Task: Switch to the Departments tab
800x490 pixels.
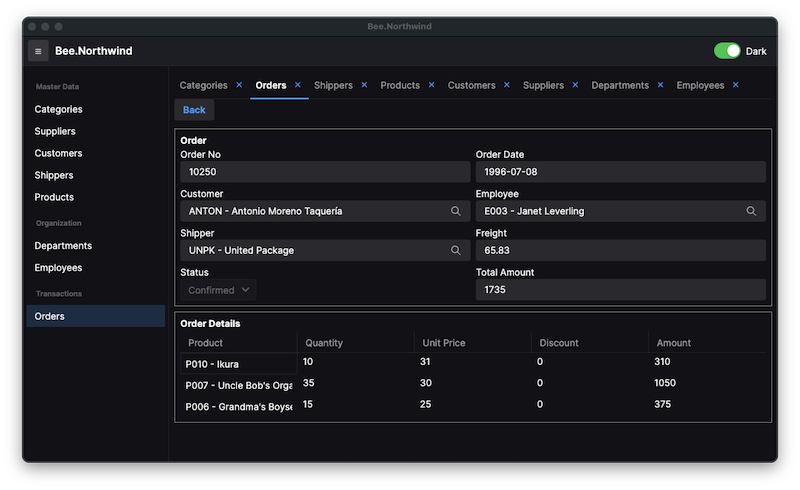Action: pyautogui.click(x=620, y=85)
